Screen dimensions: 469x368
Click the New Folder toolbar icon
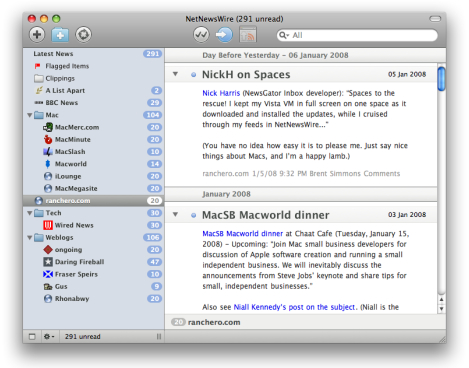(60, 35)
